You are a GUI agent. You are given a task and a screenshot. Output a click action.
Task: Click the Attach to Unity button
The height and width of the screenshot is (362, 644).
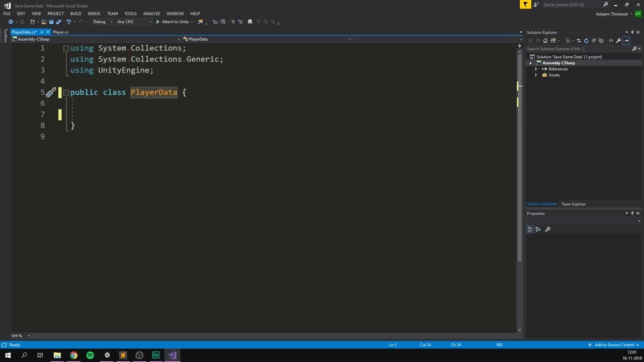click(x=173, y=22)
